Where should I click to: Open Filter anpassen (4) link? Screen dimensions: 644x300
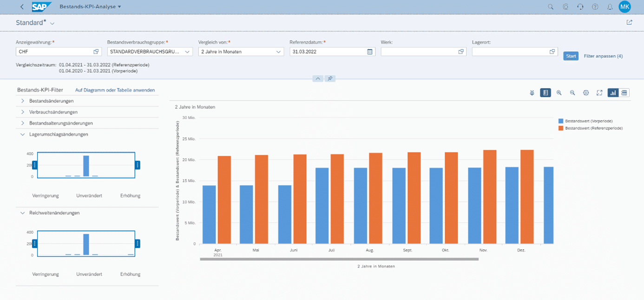click(x=603, y=56)
